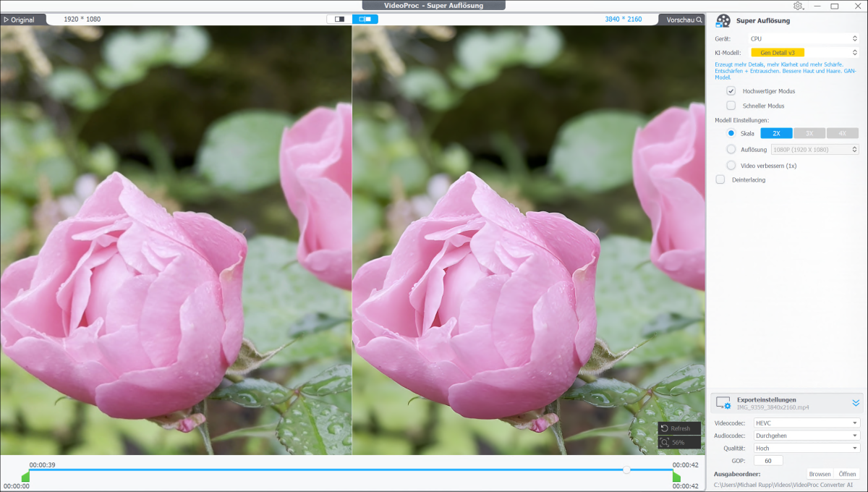The width and height of the screenshot is (868, 492).
Task: Select the single-view comparison icon
Action: pyautogui.click(x=339, y=19)
